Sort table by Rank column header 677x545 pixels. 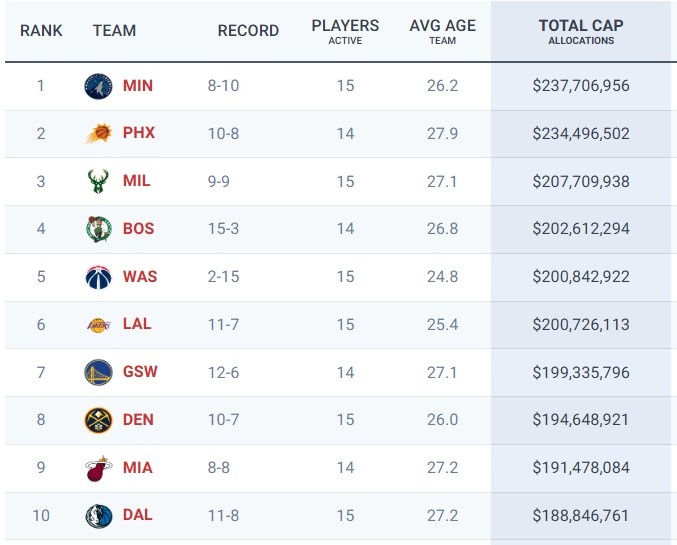click(41, 31)
